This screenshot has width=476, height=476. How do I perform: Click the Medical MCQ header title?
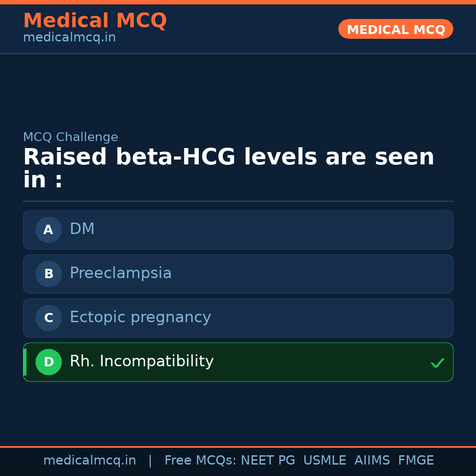point(95,21)
